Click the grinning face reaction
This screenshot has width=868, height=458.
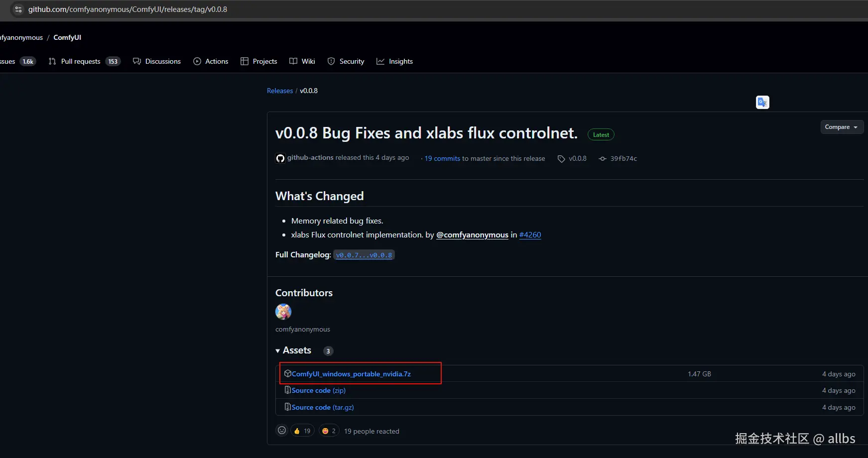pyautogui.click(x=329, y=431)
